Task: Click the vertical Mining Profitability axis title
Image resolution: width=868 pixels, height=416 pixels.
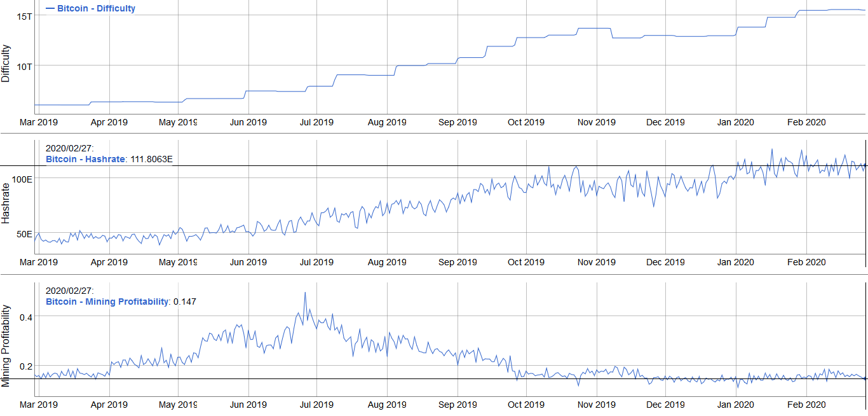Action: pyautogui.click(x=6, y=346)
